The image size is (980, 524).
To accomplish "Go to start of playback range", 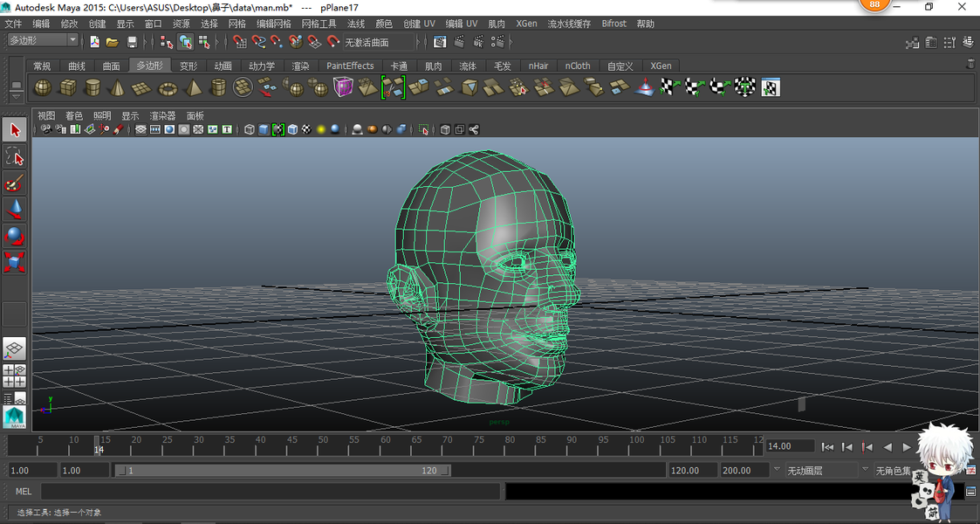I will 827,446.
